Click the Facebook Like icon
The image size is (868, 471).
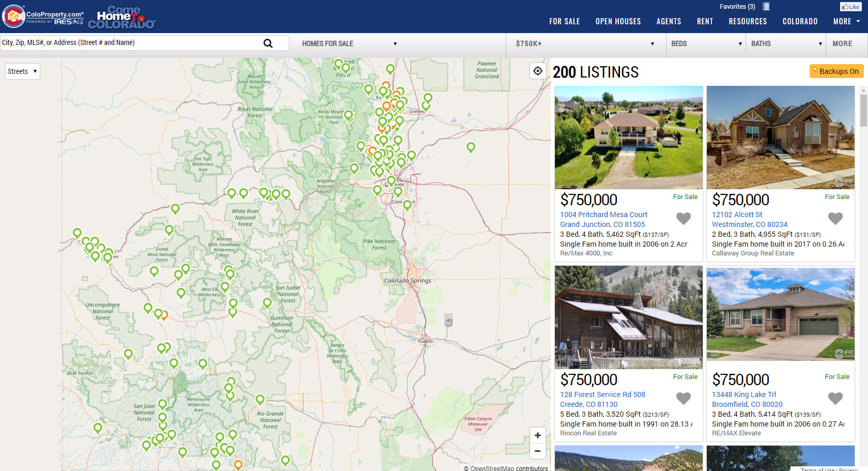point(850,6)
